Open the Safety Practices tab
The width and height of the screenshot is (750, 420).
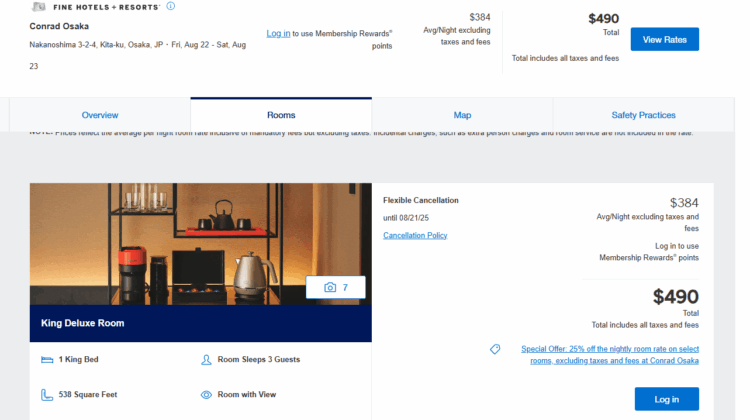pyautogui.click(x=643, y=115)
